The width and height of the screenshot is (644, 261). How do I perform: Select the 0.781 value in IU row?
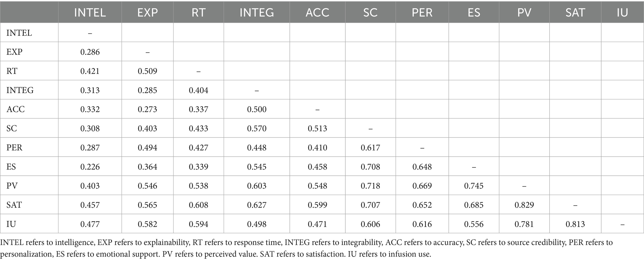pos(524,224)
